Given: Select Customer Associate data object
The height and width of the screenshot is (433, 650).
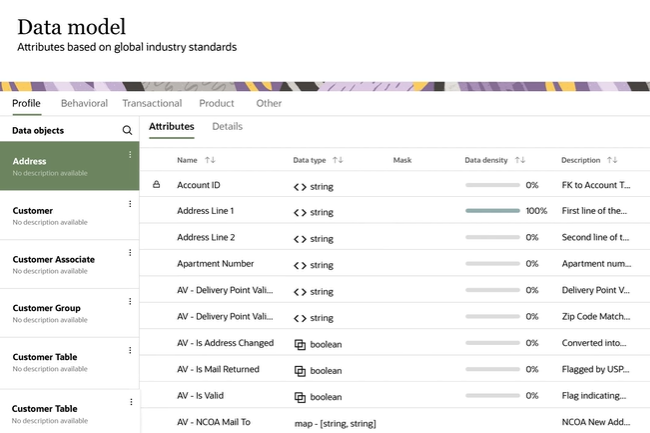Looking at the screenshot, I should pos(70,264).
